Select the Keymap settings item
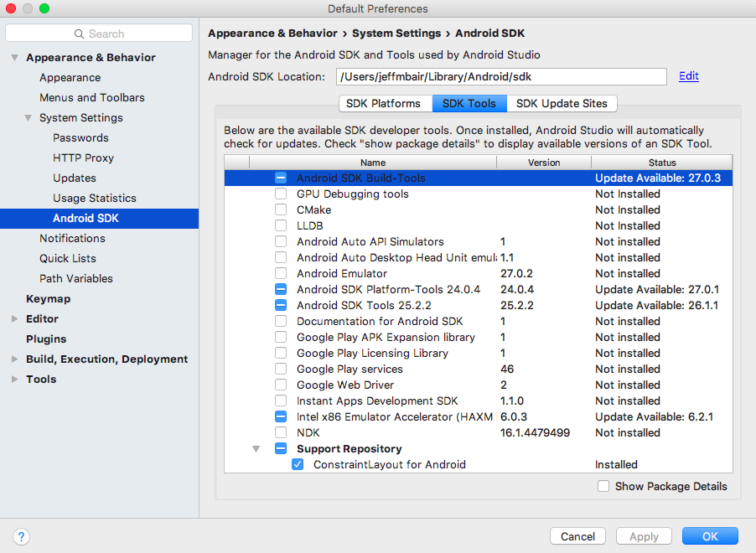The image size is (756, 553). (49, 299)
